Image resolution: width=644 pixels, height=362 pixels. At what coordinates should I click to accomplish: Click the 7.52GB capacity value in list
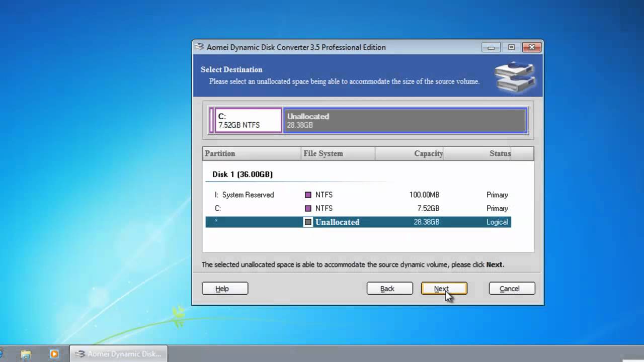point(428,208)
